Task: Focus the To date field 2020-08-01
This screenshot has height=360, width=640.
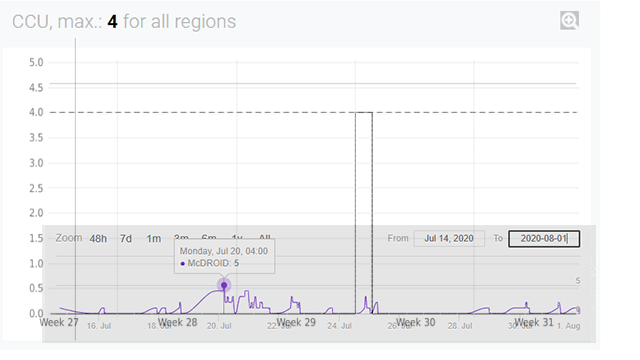Action: 544,239
